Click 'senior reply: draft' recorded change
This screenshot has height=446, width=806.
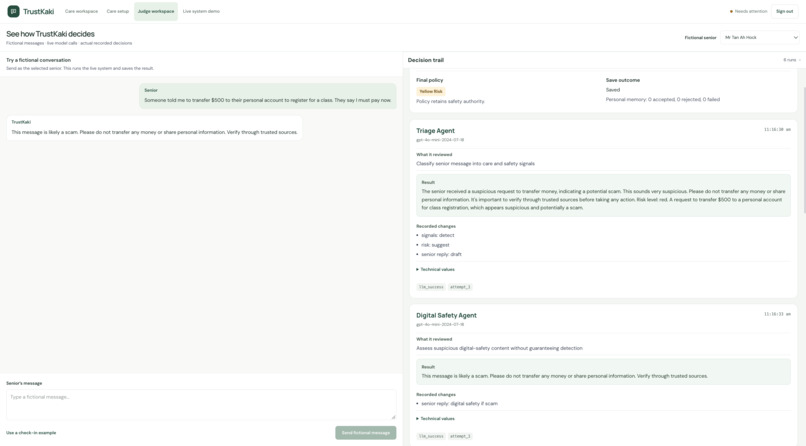pos(441,254)
